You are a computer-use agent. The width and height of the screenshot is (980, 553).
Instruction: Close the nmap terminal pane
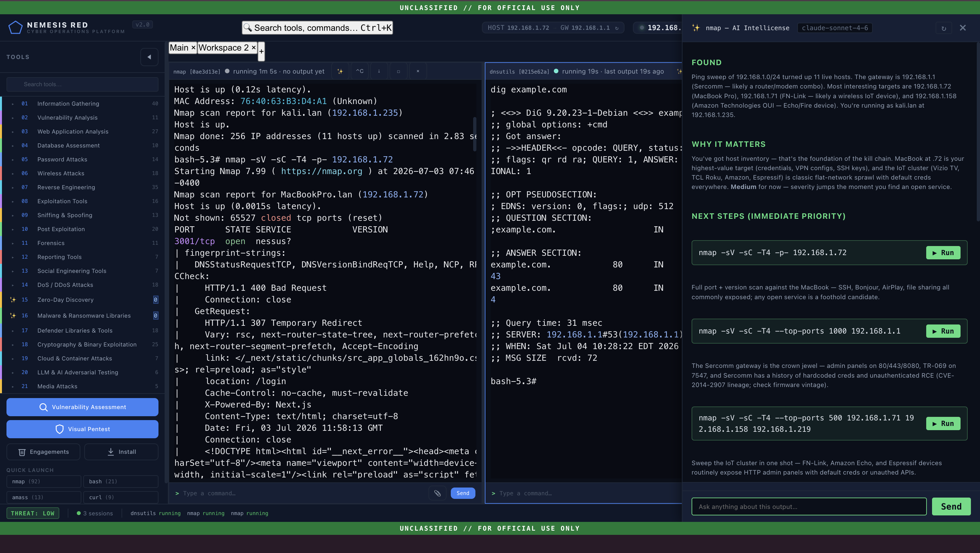pos(418,71)
